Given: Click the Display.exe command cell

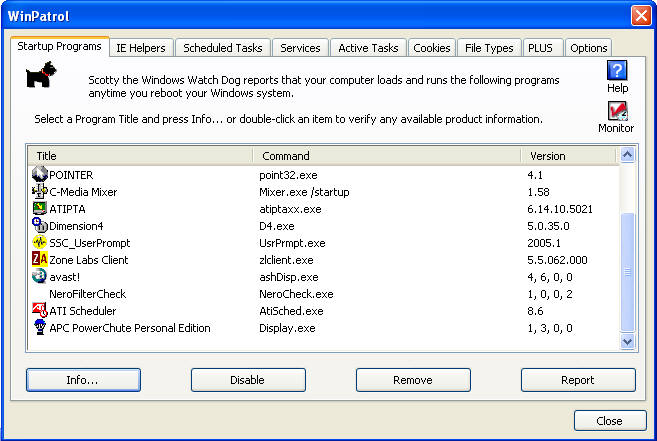Looking at the screenshot, I should tap(287, 328).
